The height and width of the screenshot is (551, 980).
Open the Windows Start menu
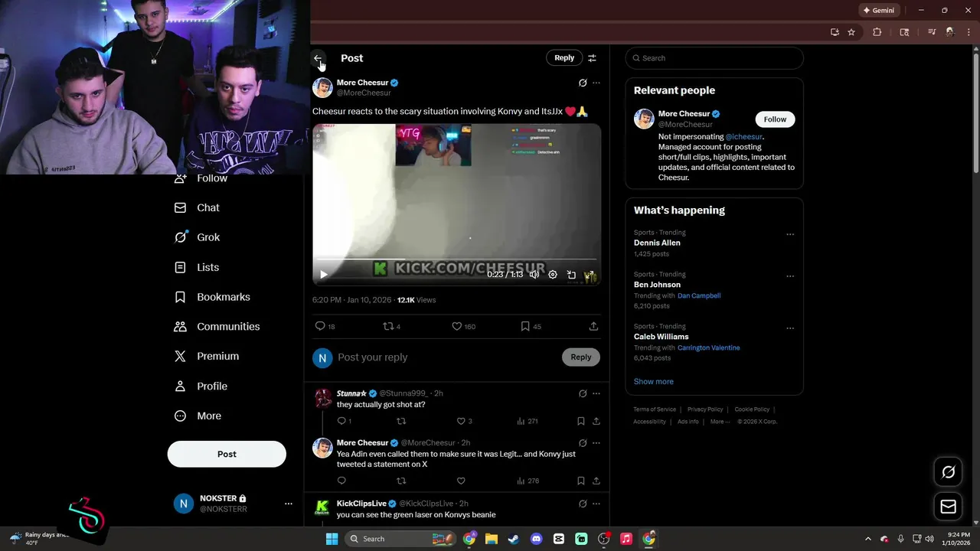332,539
